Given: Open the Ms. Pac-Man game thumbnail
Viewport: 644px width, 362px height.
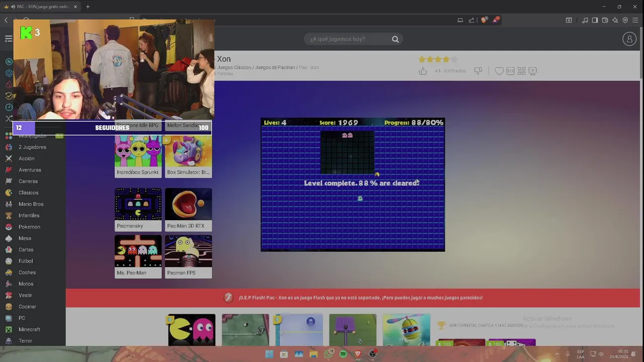Looking at the screenshot, I should [x=138, y=256].
